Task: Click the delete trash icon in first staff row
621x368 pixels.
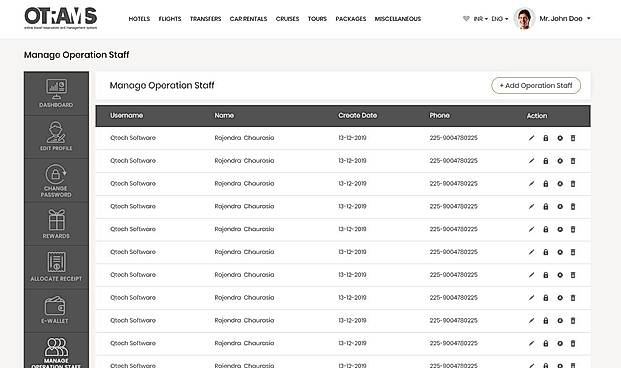Action: click(573, 138)
